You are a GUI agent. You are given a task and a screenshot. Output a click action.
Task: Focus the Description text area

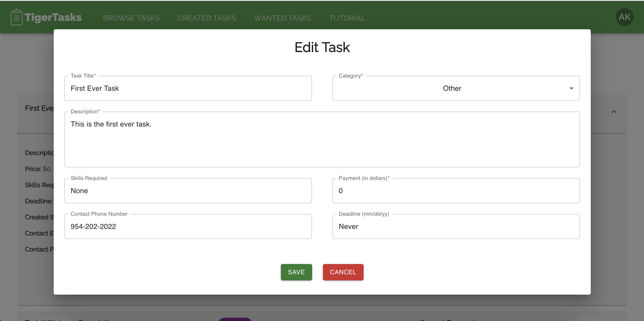tap(322, 139)
